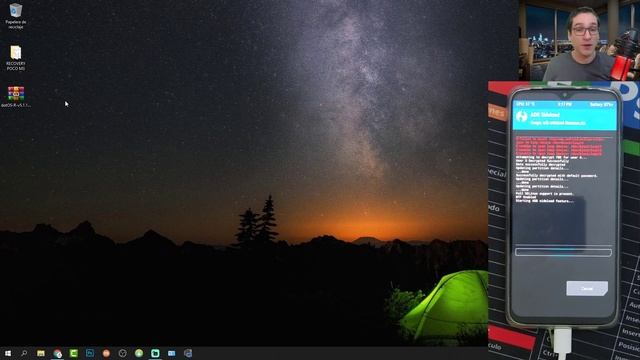Screen dimensions: 640x360
Task: Switch to Chrome in the taskbar
Action: point(57,353)
